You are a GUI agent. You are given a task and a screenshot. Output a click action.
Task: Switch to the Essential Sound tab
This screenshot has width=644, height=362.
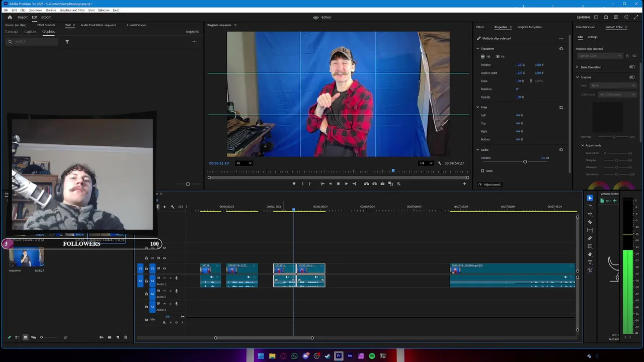tap(586, 27)
